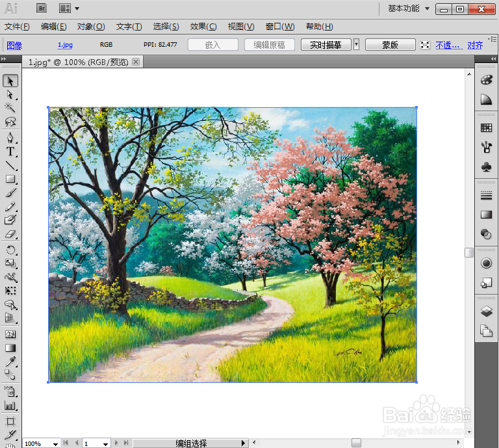Screen dimensions: 499x448
Task: Open the 编组选择 status bar arrow
Action: click(243, 443)
